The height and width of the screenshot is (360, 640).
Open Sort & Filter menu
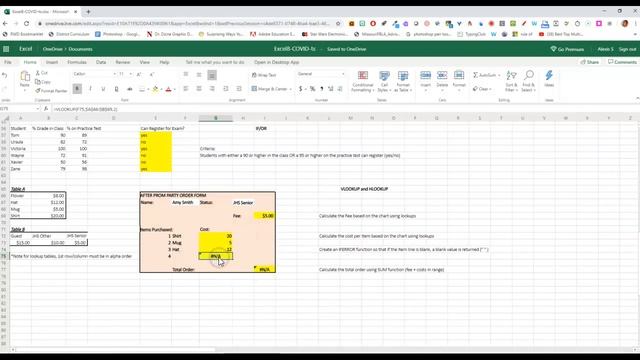tap(511, 81)
